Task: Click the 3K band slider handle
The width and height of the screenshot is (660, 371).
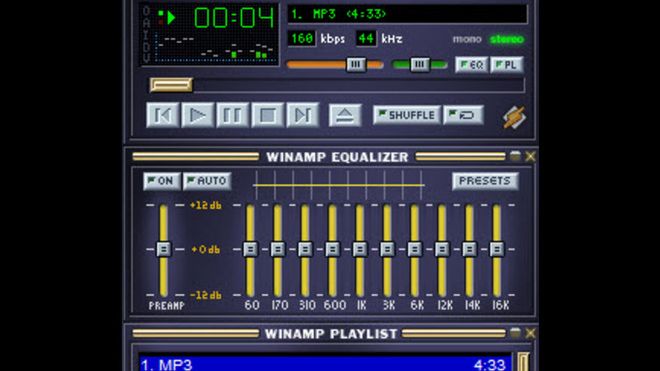Action: click(x=387, y=249)
